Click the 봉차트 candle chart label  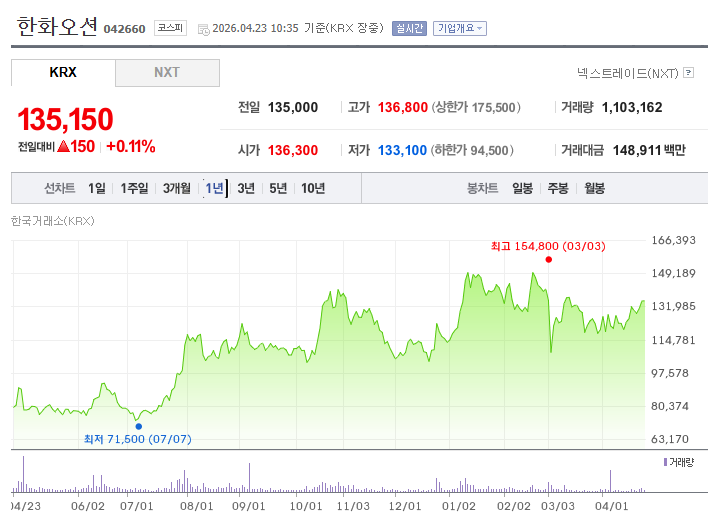482,188
